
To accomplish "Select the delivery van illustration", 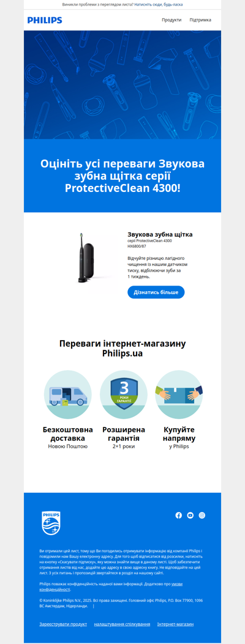I will pos(68,394).
